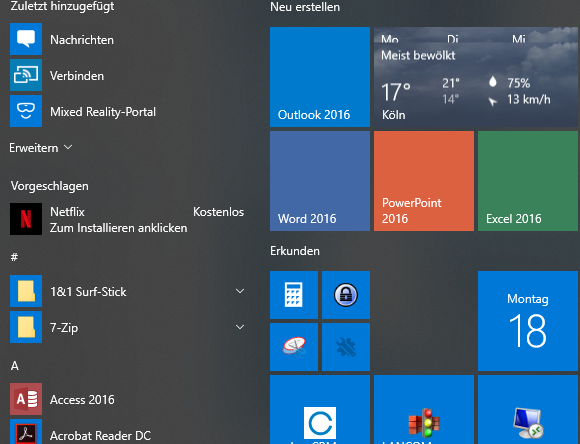Click the Access 2016 label
Screen dimensions: 580x444
82,400
